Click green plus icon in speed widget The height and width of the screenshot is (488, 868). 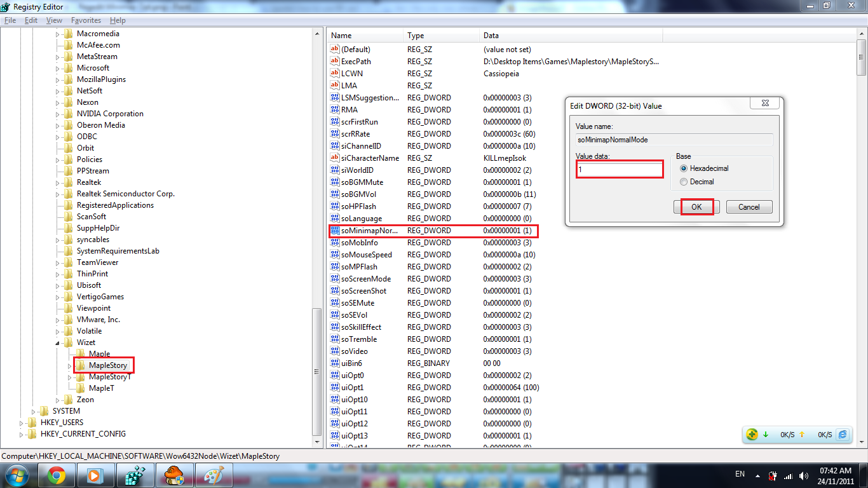point(752,435)
